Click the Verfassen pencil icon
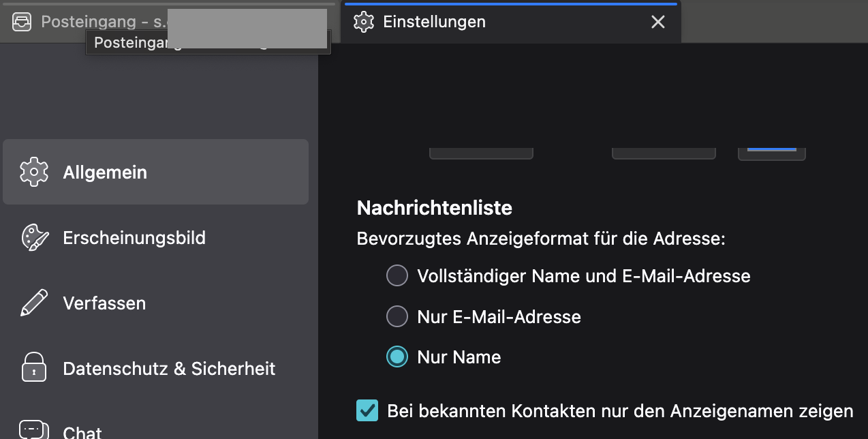The width and height of the screenshot is (868, 439). pyautogui.click(x=34, y=303)
